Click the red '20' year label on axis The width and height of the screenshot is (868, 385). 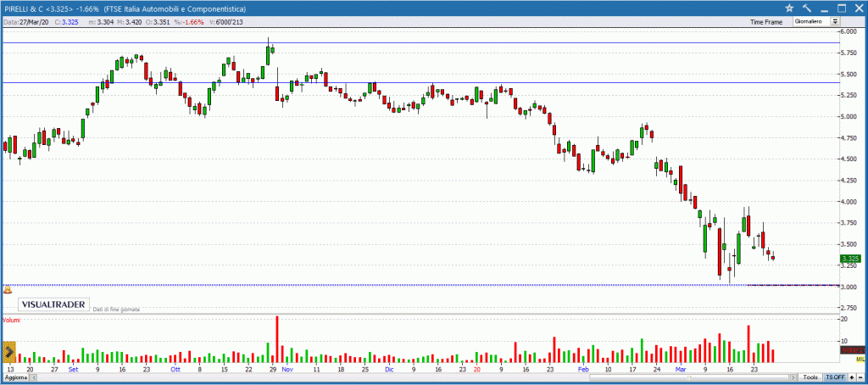[x=476, y=368]
